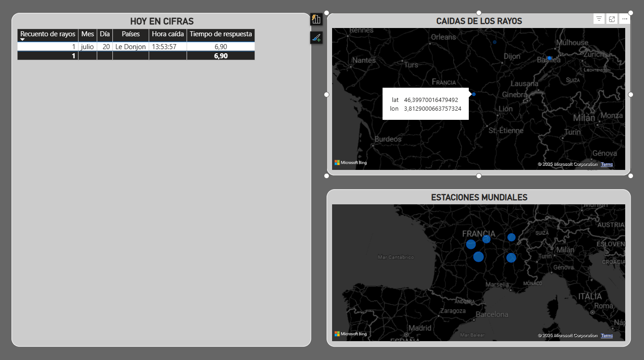This screenshot has width=644, height=360.
Task: Sort table by Mes column header
Action: pyautogui.click(x=88, y=34)
